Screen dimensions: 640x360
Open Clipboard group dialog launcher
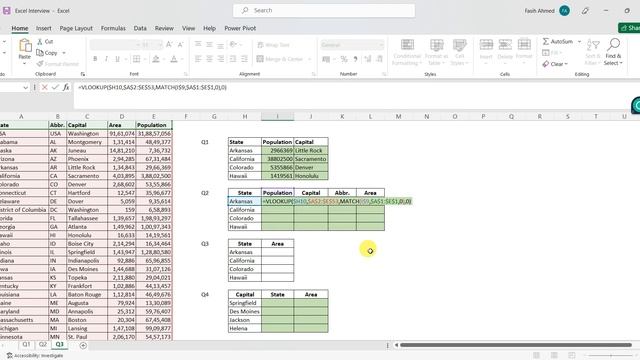(x=83, y=74)
